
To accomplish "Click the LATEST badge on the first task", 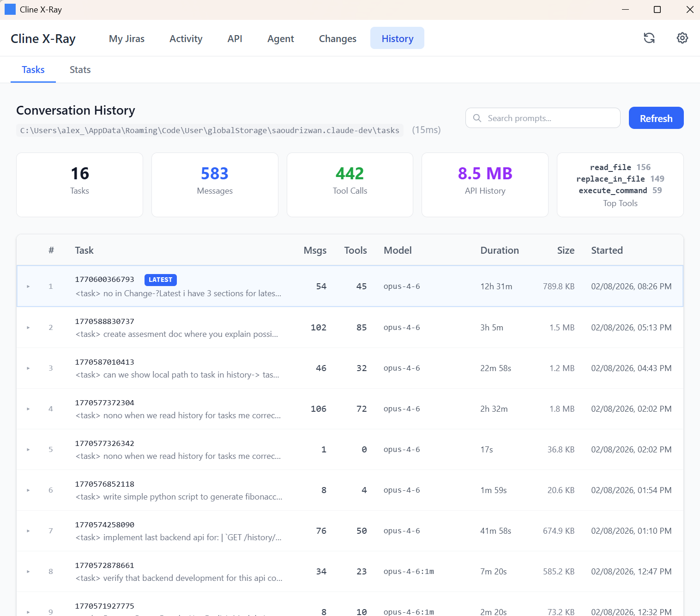I will 160,280.
